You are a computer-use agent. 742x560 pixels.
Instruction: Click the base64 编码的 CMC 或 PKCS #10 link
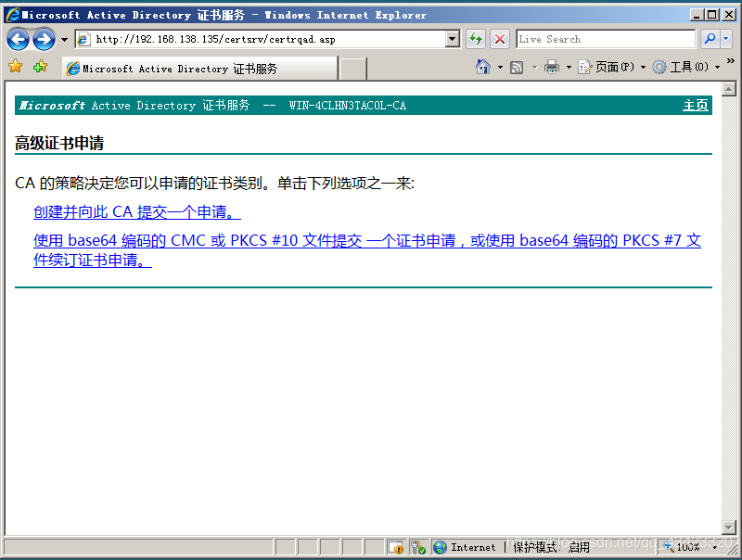pos(366,250)
